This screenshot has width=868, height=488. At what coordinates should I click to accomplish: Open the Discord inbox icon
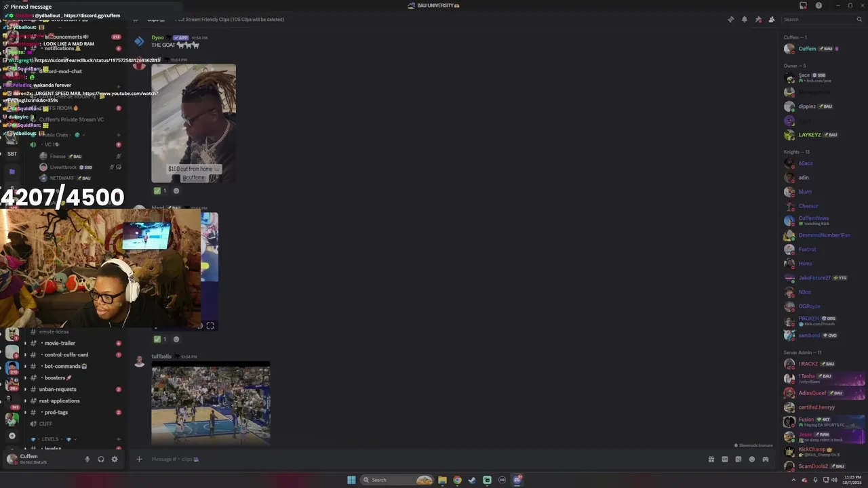point(803,5)
